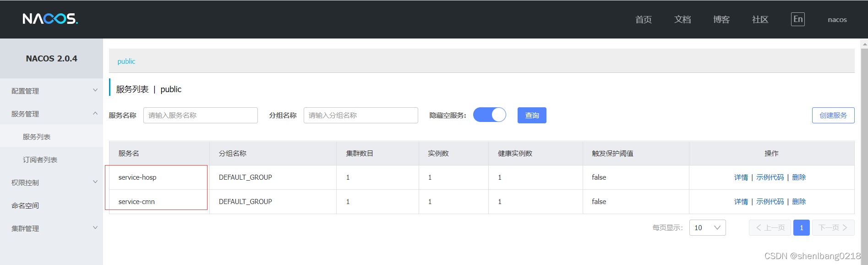Screen dimensions: 868x265
Task: Expand the 权限控制 menu chevron
Action: pyautogui.click(x=95, y=182)
